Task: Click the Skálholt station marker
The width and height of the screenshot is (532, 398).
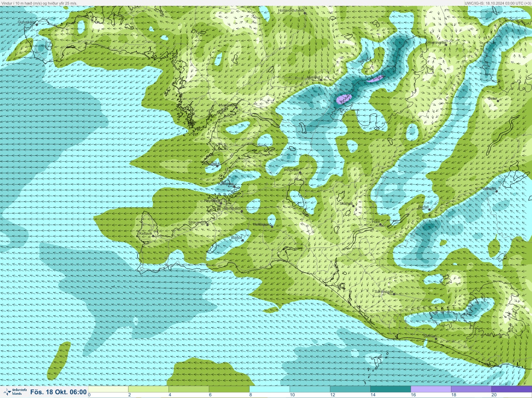Action: 354,206
